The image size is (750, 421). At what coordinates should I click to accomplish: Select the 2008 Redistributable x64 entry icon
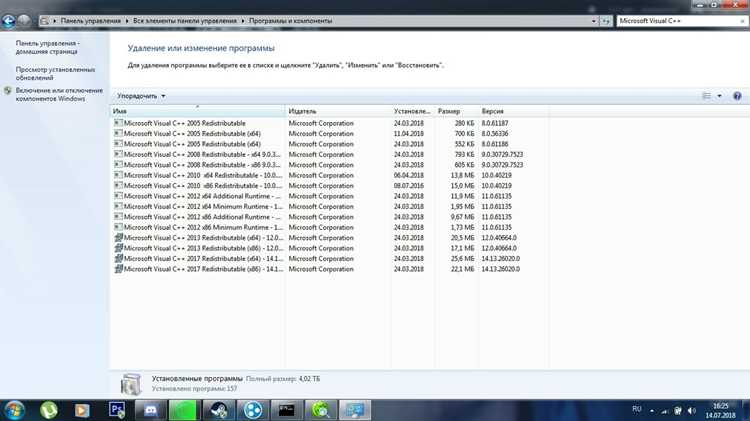[x=118, y=154]
